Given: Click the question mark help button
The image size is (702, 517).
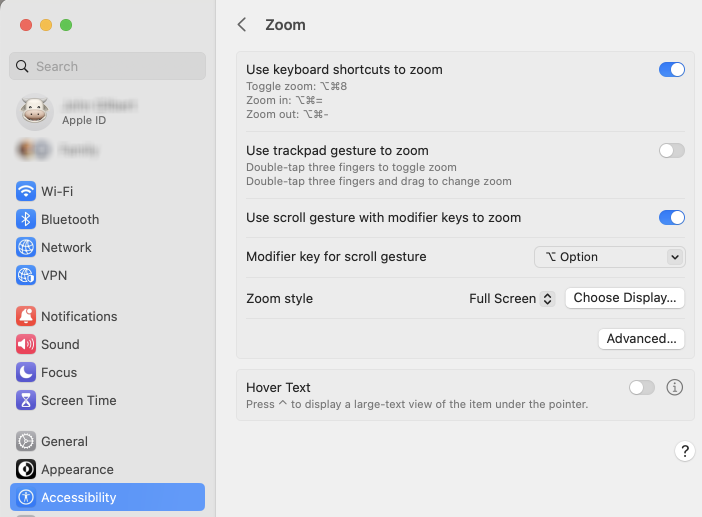Looking at the screenshot, I should pyautogui.click(x=685, y=451).
